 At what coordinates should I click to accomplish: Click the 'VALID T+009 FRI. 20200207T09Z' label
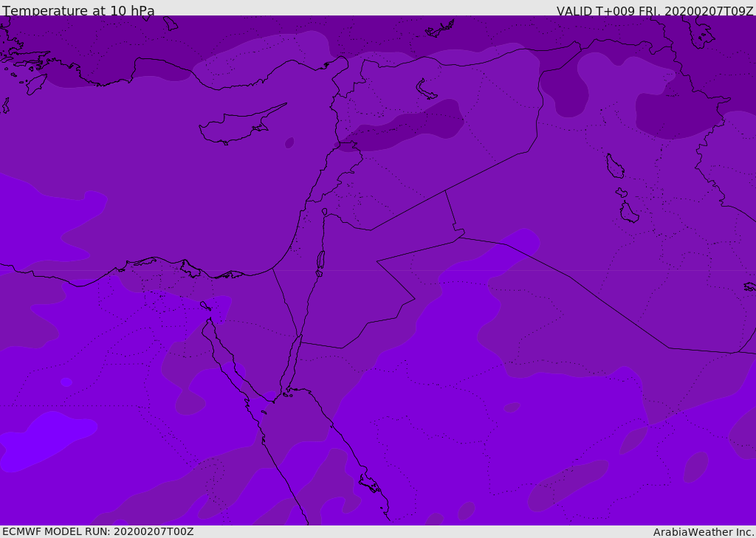tap(655, 10)
